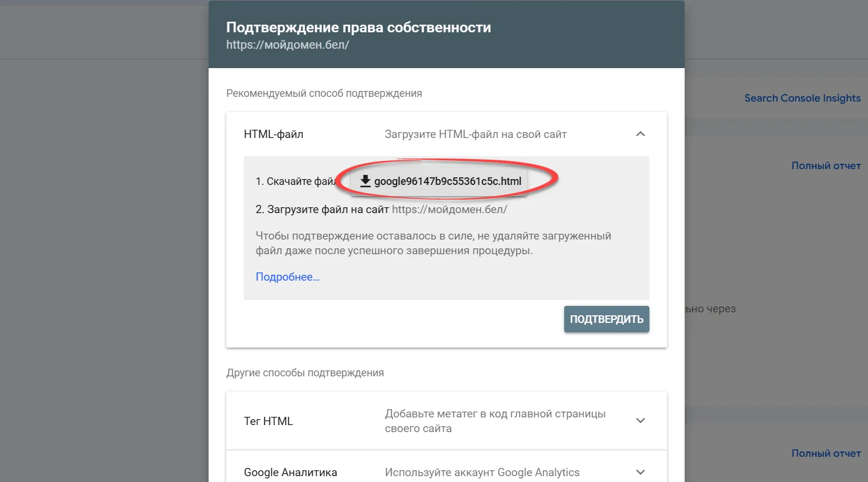Viewport: 868px width, 482px height.
Task: Click the Подтверждение права собственности dialog title
Action: click(x=358, y=28)
